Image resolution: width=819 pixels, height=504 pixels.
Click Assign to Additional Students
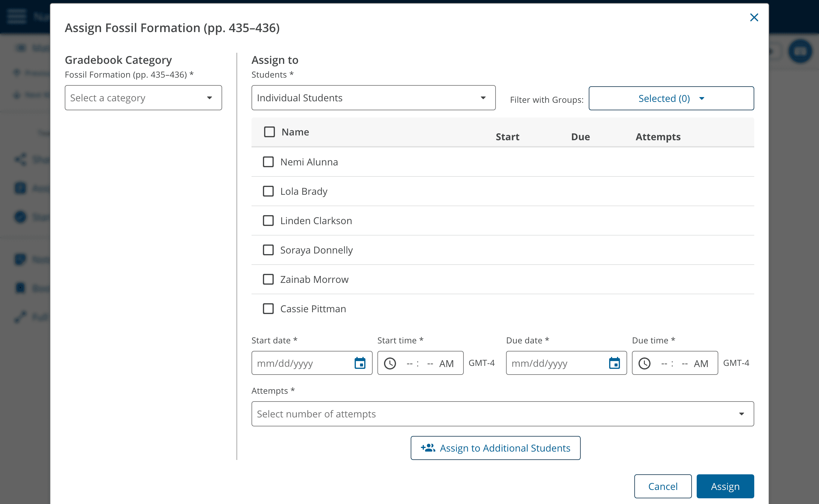496,448
